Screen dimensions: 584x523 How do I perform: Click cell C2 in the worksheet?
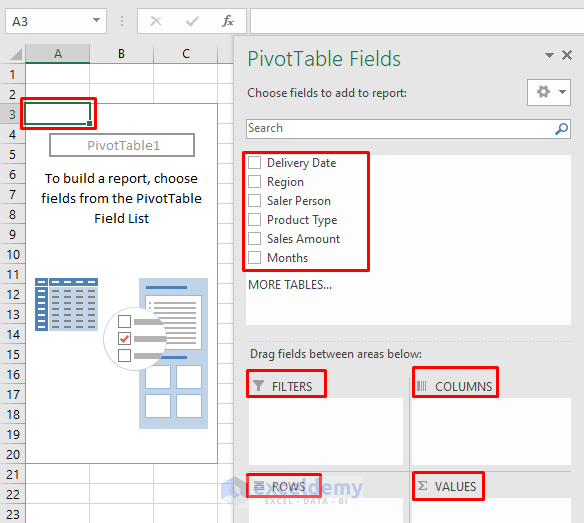coord(185,93)
